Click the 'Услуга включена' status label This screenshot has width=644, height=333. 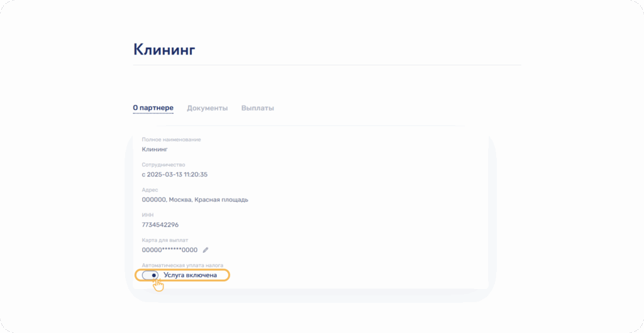(x=190, y=275)
